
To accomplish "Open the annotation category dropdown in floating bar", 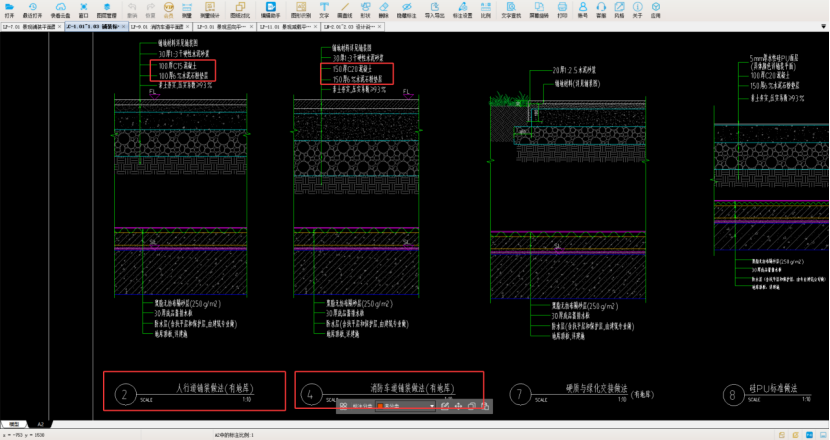I will [431, 406].
